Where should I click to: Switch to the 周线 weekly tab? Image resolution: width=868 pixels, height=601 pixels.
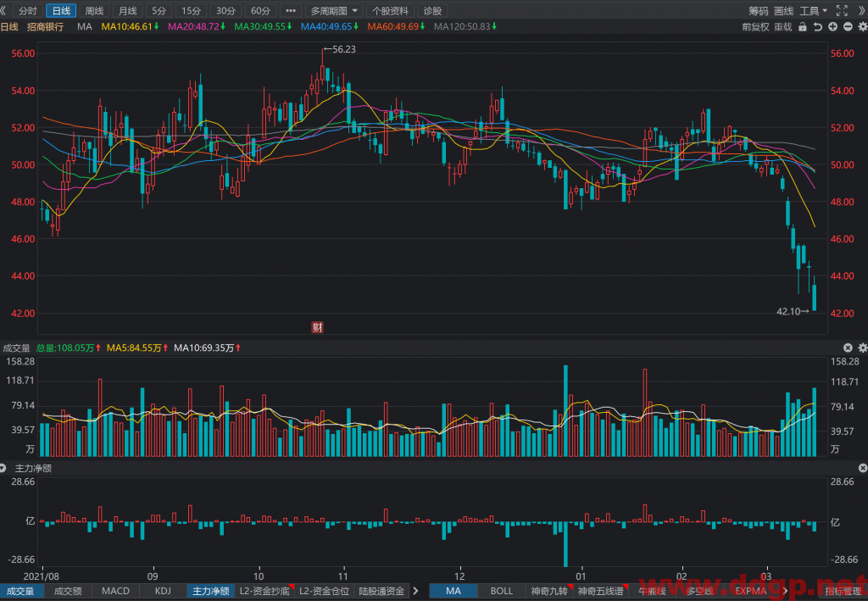coord(94,10)
